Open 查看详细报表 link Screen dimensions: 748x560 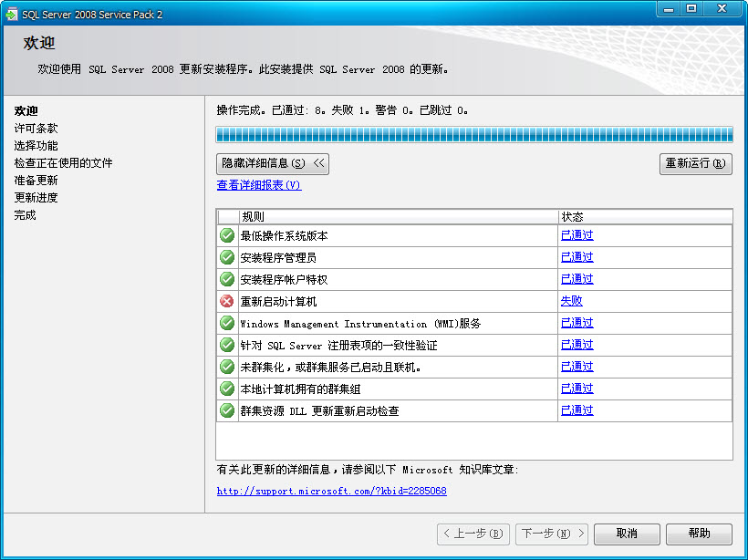click(x=258, y=185)
